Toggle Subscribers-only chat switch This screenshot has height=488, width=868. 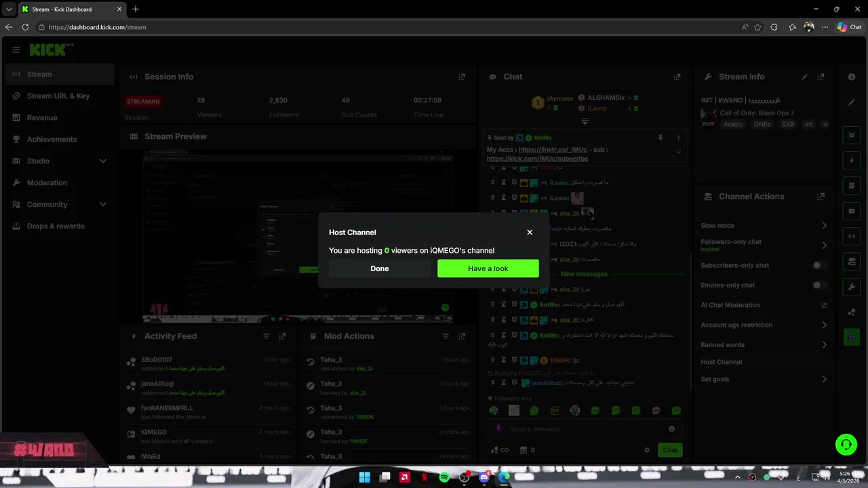[x=820, y=266]
